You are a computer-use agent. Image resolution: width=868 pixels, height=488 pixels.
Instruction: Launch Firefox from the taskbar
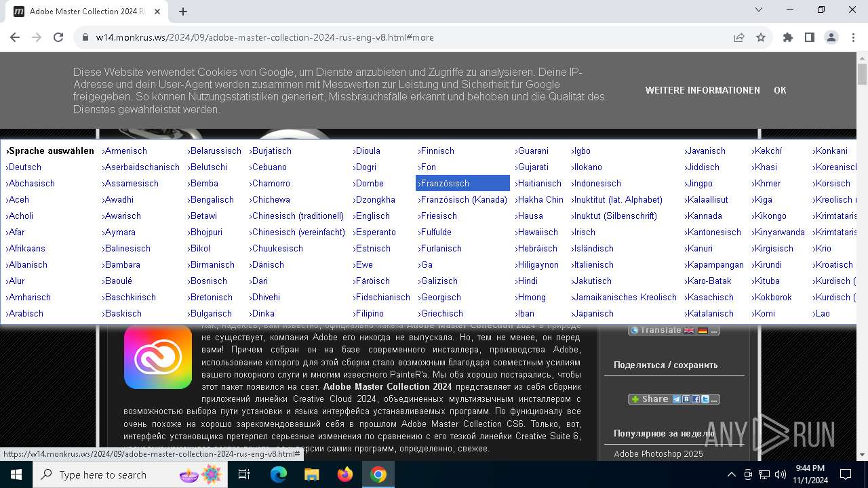(x=345, y=474)
